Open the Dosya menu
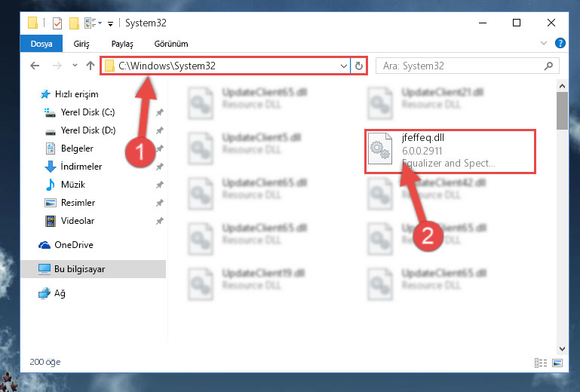The width and height of the screenshot is (580, 392). tap(41, 44)
